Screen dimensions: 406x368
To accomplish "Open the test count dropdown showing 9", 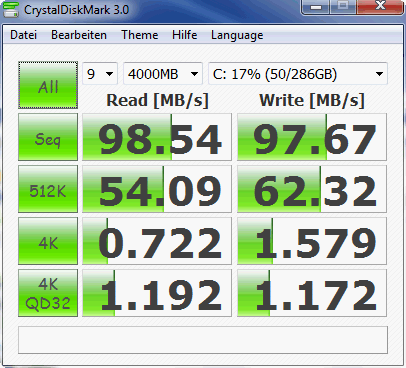I will pyautogui.click(x=100, y=74).
